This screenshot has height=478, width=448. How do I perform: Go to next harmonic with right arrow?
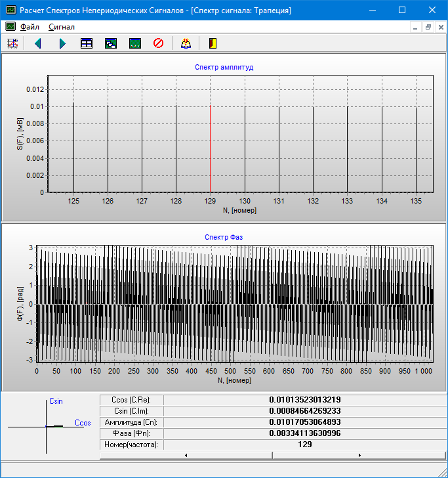pyautogui.click(x=62, y=43)
